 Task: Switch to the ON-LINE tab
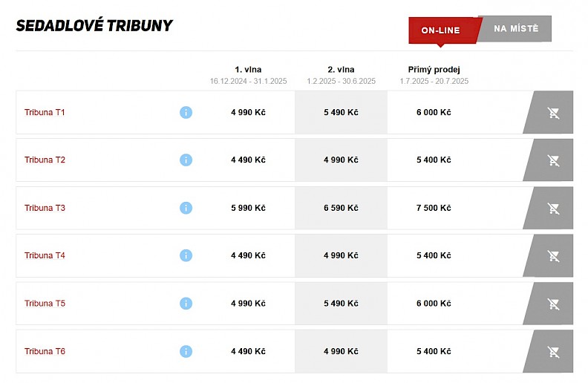pyautogui.click(x=440, y=30)
